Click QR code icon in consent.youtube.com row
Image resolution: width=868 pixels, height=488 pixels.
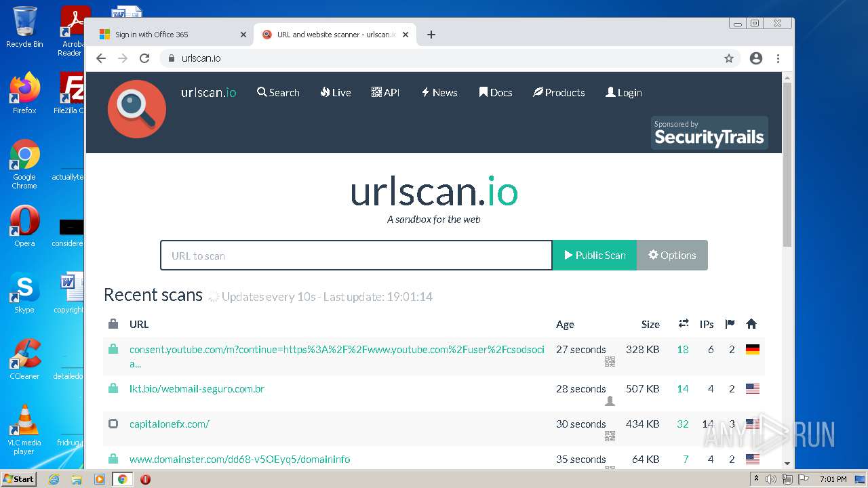[x=610, y=362]
